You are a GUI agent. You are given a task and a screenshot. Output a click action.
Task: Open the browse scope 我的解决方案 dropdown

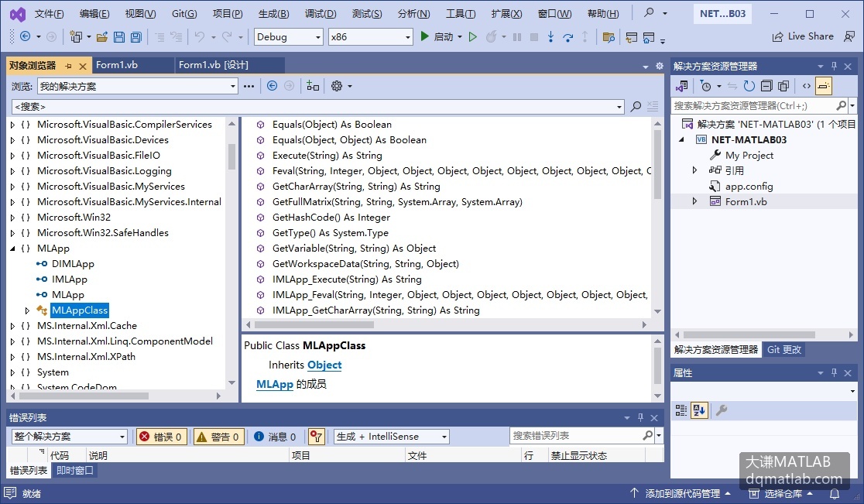tap(138, 86)
